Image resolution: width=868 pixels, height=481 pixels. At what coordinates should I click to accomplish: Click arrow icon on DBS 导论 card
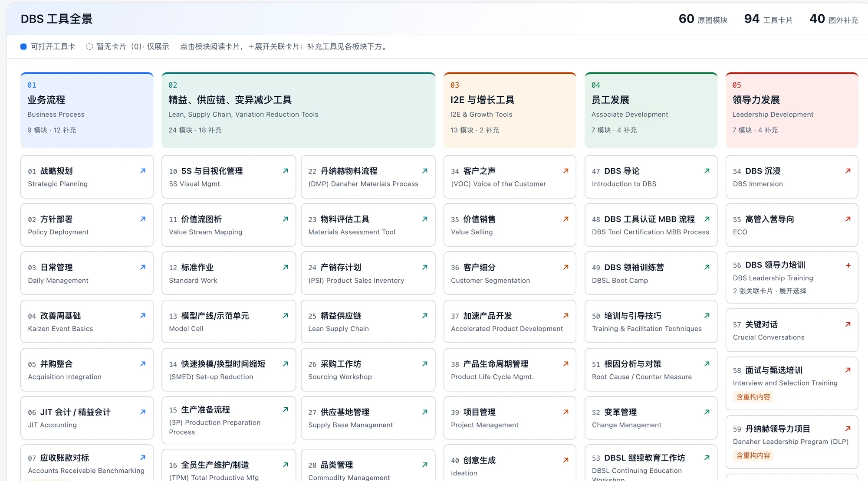(x=707, y=171)
